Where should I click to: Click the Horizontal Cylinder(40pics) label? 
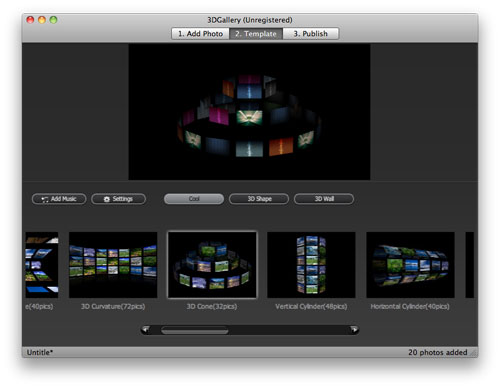pos(410,306)
